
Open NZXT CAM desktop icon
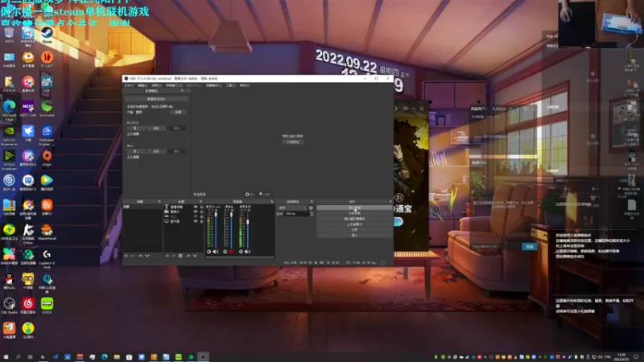tap(28, 109)
